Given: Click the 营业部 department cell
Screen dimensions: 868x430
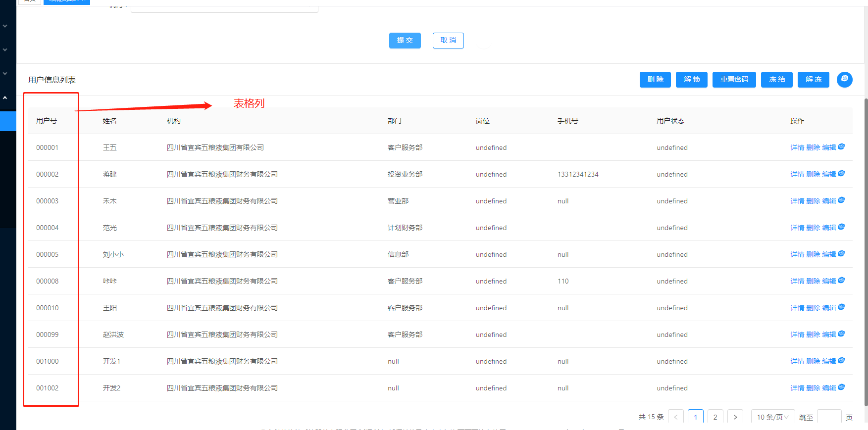Looking at the screenshot, I should (398, 201).
